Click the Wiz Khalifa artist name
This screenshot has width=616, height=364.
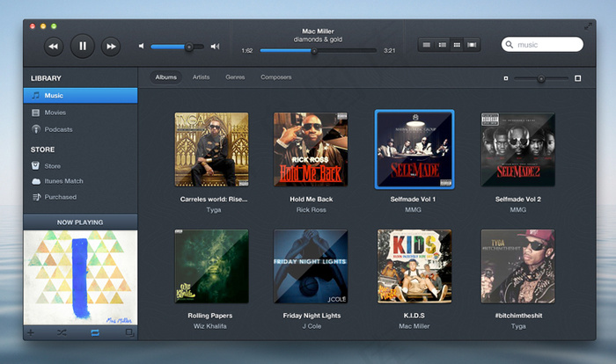pyautogui.click(x=209, y=326)
